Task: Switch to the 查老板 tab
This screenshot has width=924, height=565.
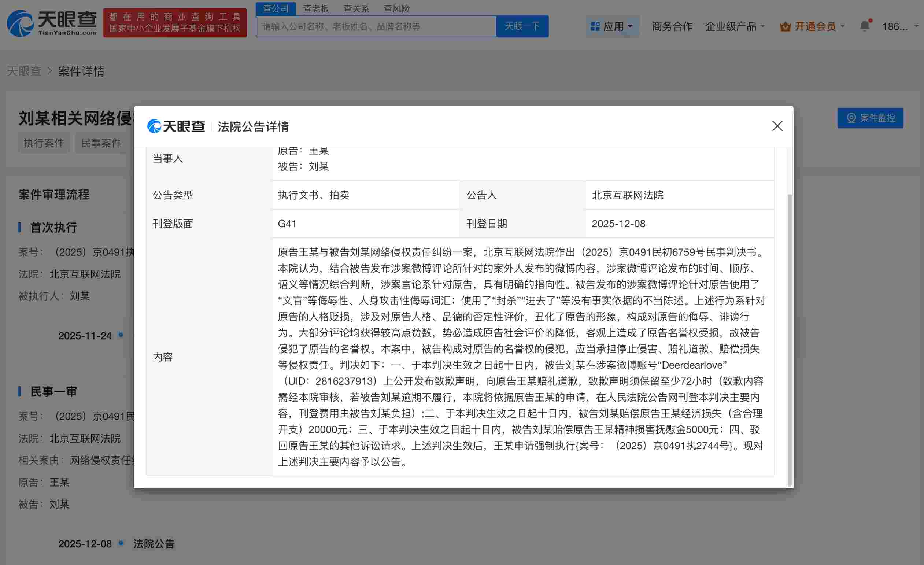Action: pyautogui.click(x=316, y=8)
